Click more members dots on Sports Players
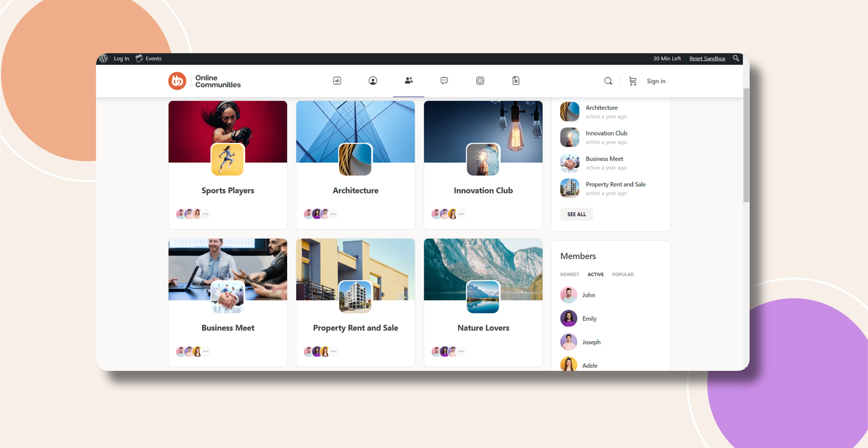Screen dimensions: 868x448 pyautogui.click(x=206, y=214)
